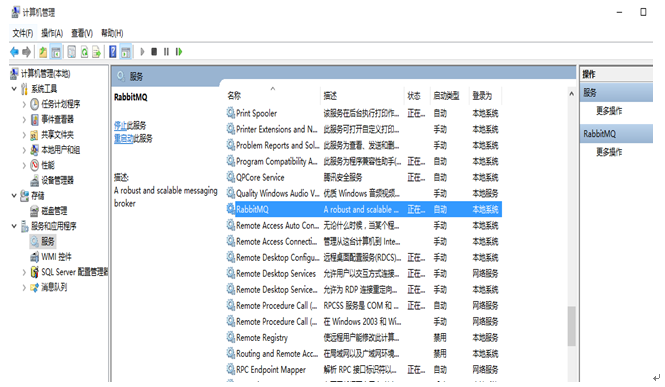Open the 帮助(H) menu

coord(112,33)
